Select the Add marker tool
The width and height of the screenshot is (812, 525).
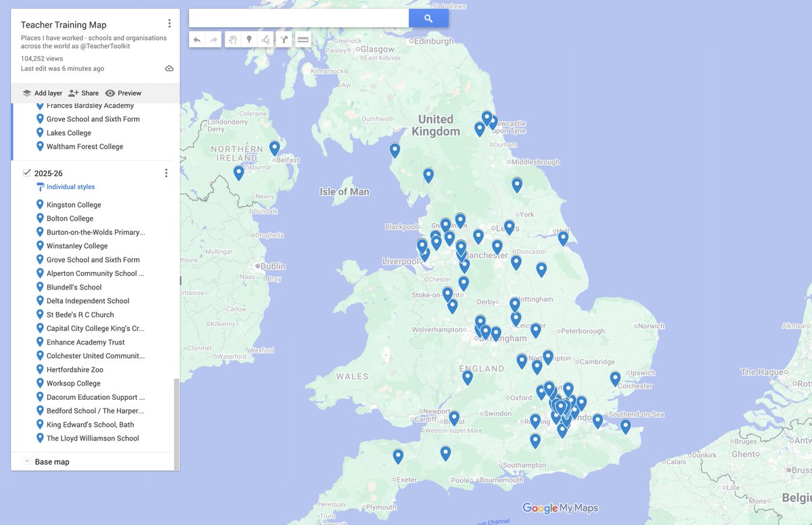tap(249, 39)
